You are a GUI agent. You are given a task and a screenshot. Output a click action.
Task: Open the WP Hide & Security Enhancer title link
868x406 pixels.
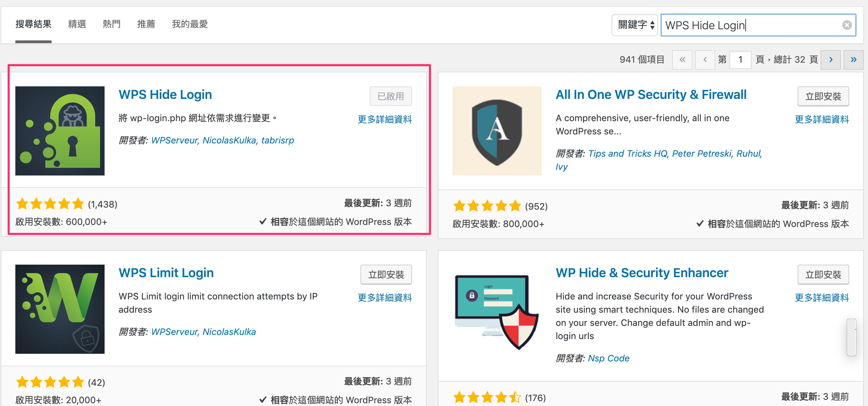coord(642,273)
